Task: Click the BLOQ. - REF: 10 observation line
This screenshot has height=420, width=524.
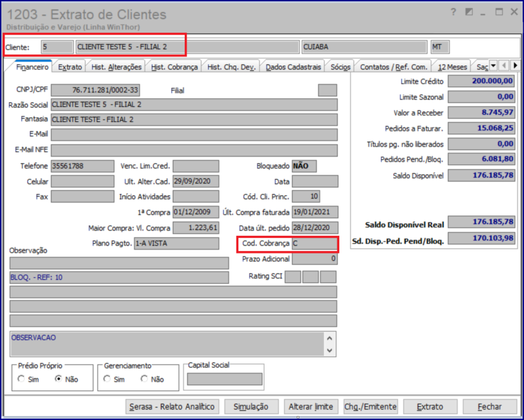Action: point(119,278)
